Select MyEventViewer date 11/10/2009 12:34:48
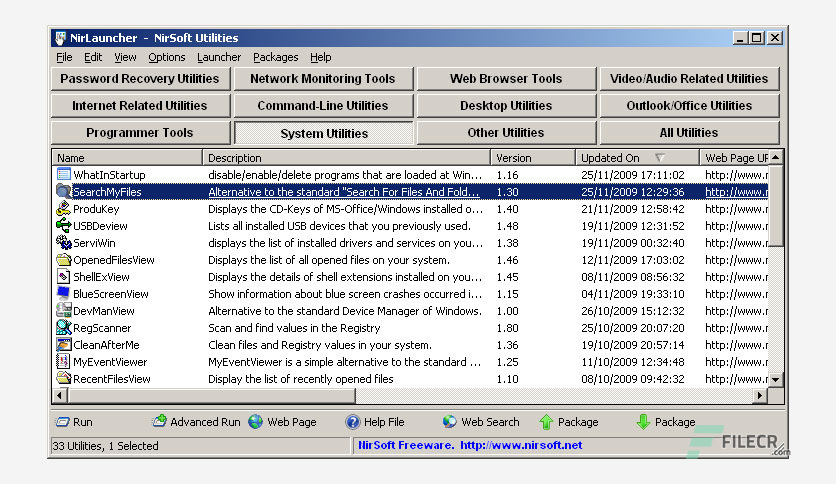 [633, 362]
